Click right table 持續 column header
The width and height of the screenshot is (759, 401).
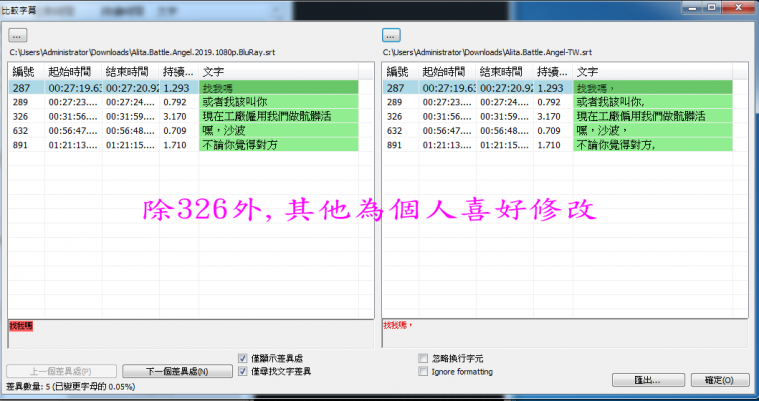coord(553,72)
